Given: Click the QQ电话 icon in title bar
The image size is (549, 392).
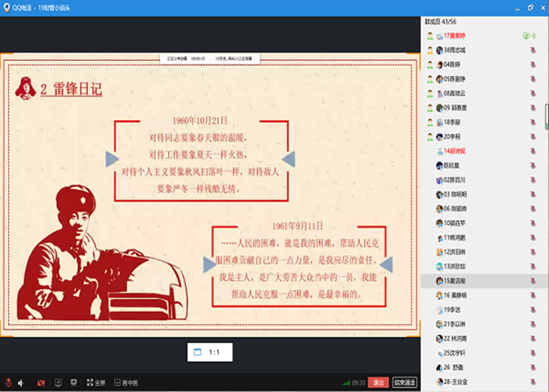Looking at the screenshot, I should (x=7, y=7).
